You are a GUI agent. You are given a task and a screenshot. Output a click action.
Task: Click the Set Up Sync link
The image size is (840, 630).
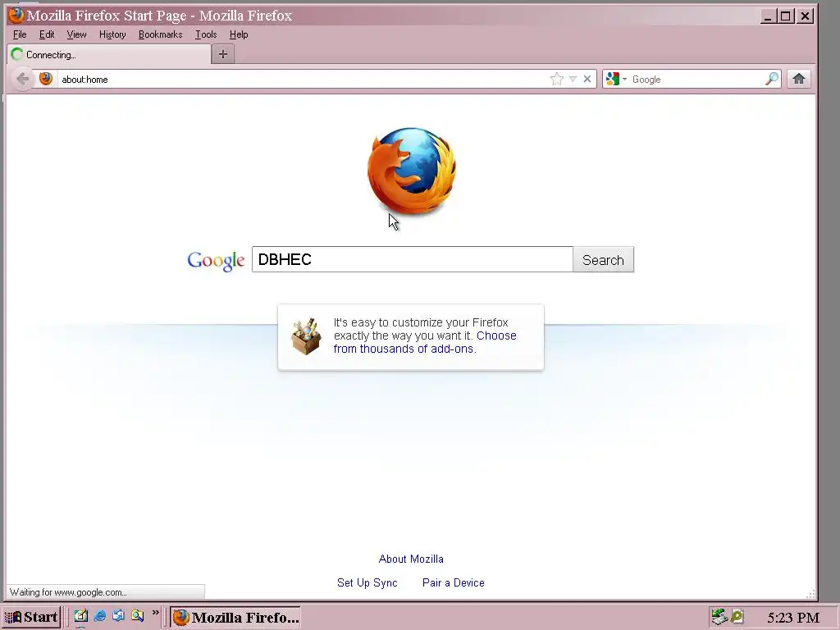[367, 583]
